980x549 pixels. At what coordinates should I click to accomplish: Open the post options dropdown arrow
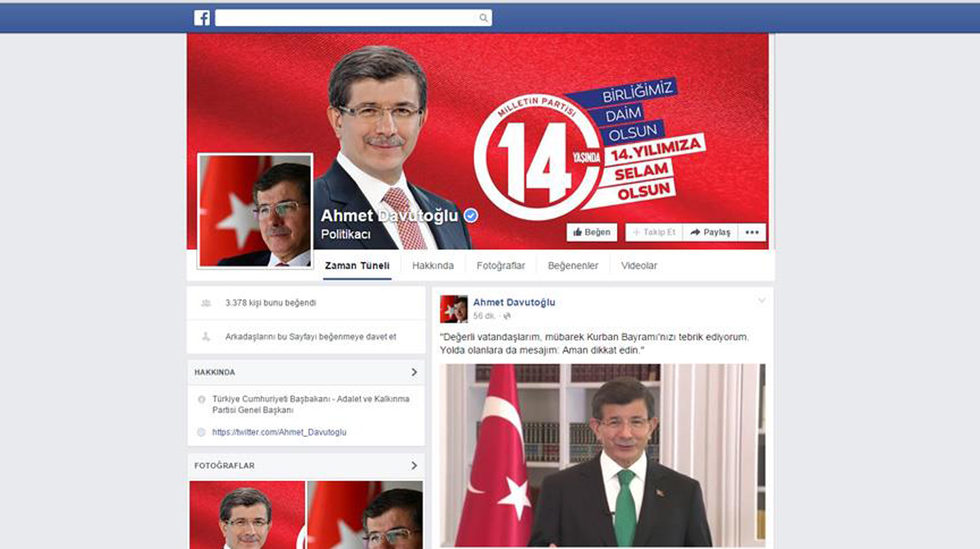click(x=761, y=301)
